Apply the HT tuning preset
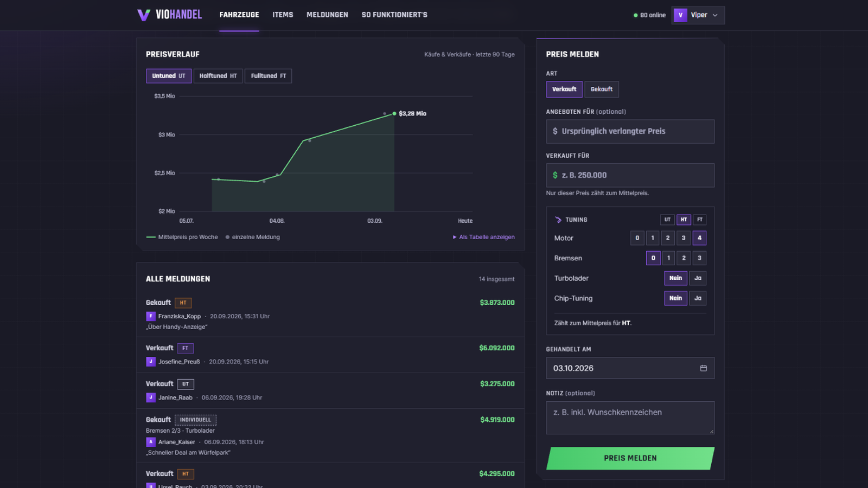 point(684,220)
